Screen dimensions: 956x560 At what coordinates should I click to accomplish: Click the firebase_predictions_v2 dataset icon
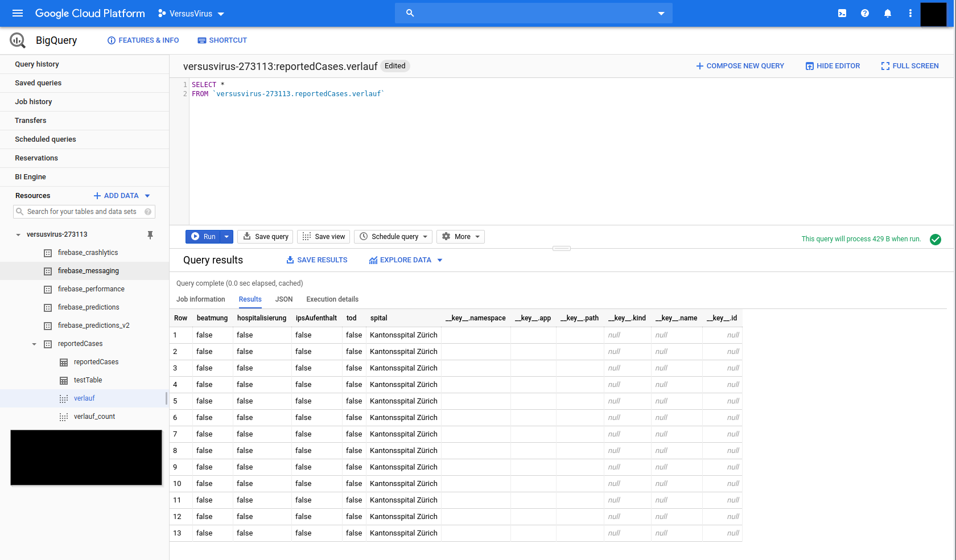(48, 326)
